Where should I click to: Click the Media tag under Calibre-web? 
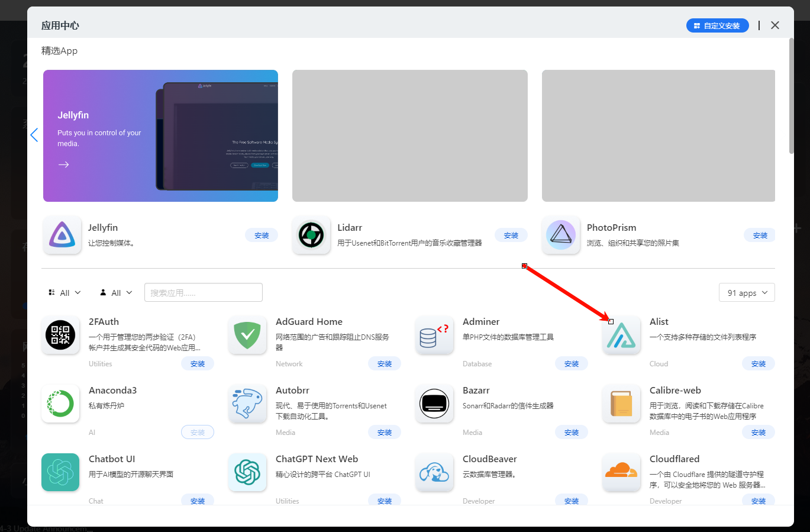point(659,433)
